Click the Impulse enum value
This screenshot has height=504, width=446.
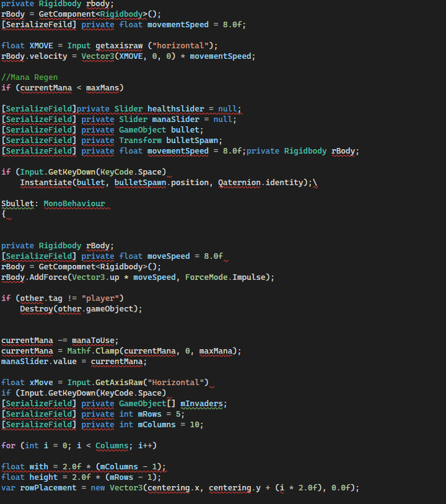coord(248,277)
